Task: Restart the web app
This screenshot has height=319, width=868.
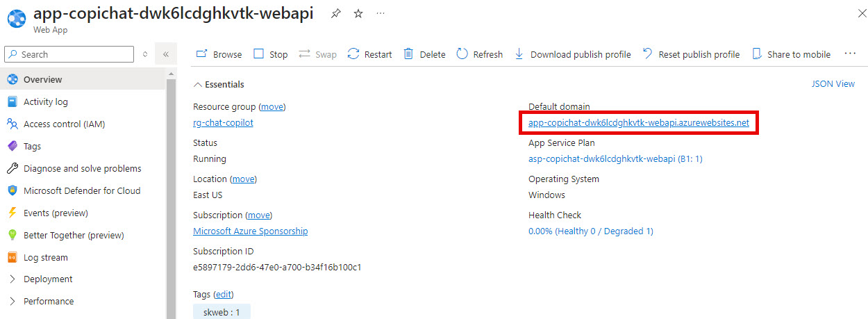Action: (x=369, y=54)
